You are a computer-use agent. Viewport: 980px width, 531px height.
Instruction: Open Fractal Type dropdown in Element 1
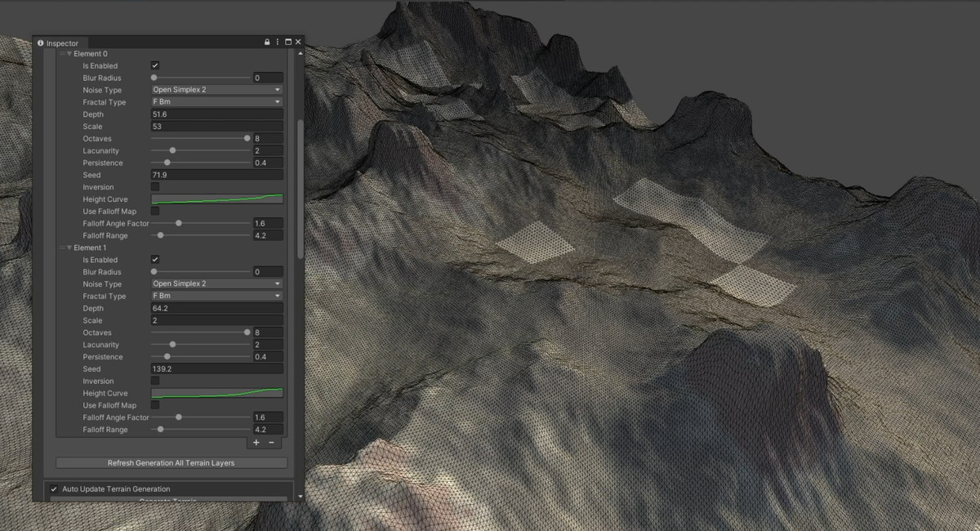pos(216,296)
